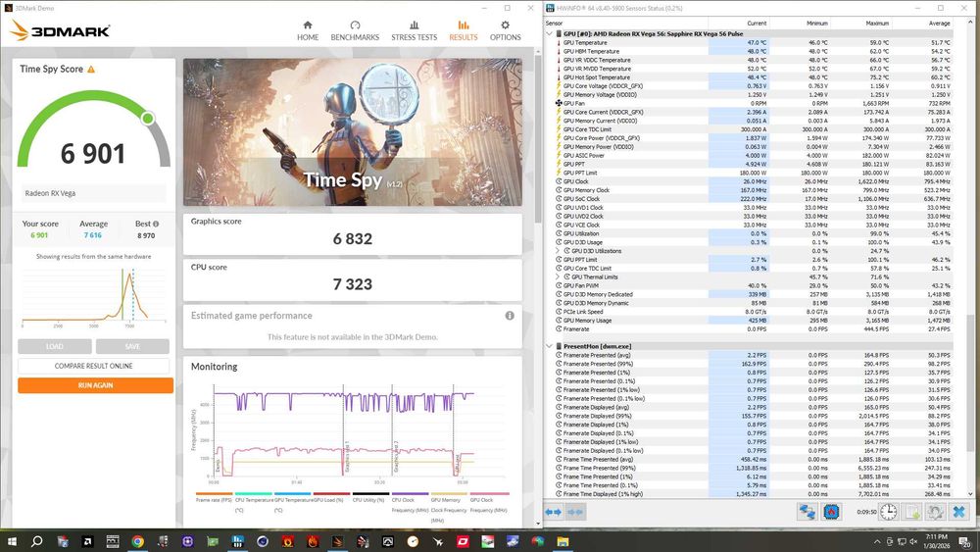Click the score distribution histogram chart
This screenshot has width=980, height=552.
(94, 296)
